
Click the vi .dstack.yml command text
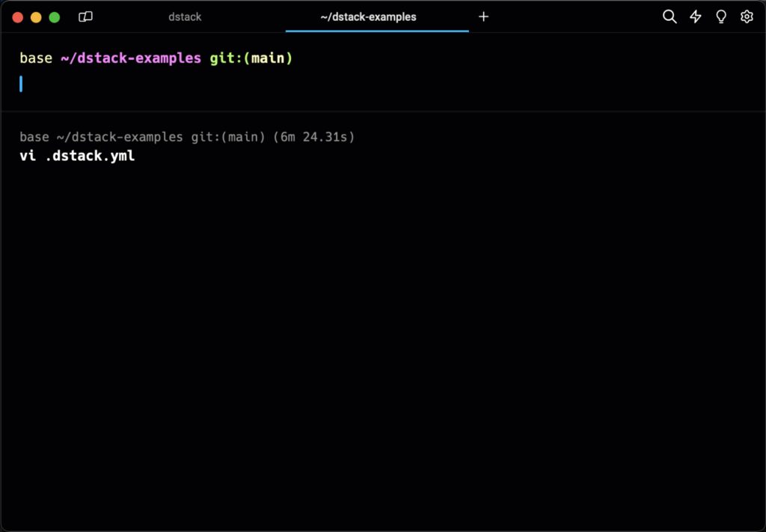(77, 156)
